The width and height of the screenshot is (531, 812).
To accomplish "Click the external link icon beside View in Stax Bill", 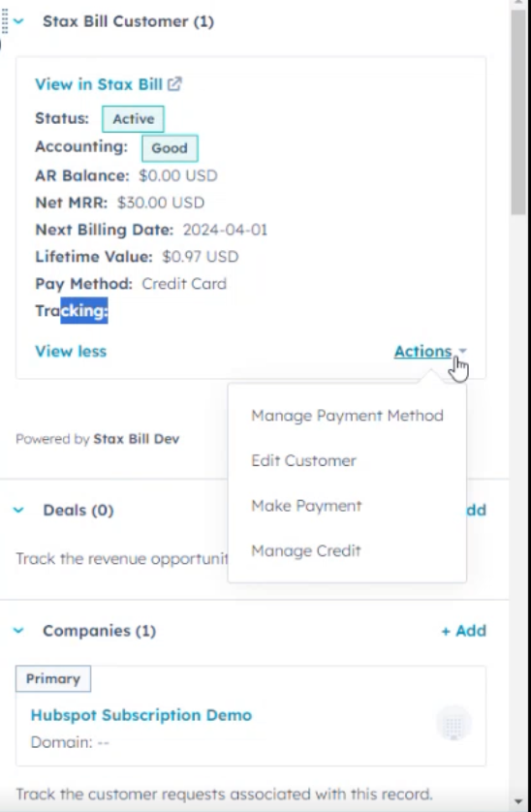I will 174,84.
